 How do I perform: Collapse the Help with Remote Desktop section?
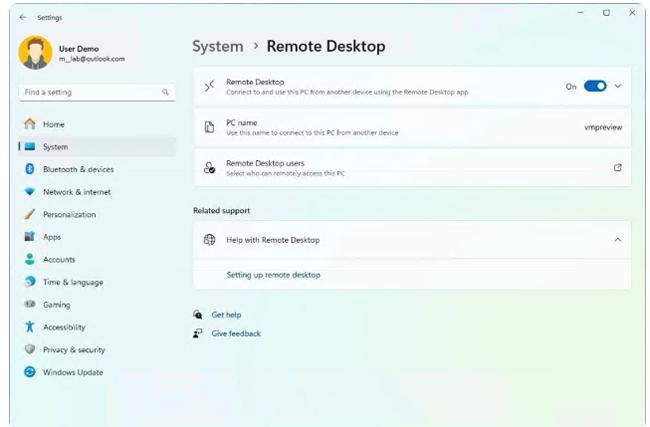point(617,240)
